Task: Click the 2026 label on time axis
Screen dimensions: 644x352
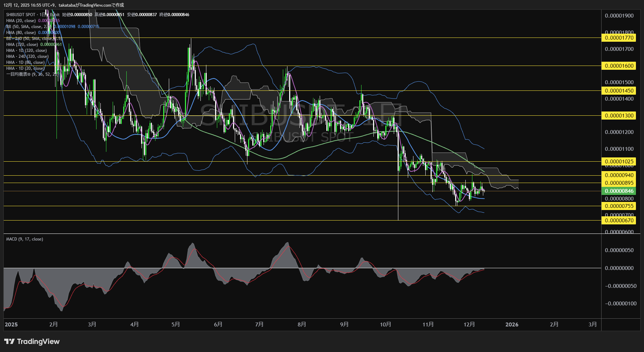Action: tap(512, 325)
